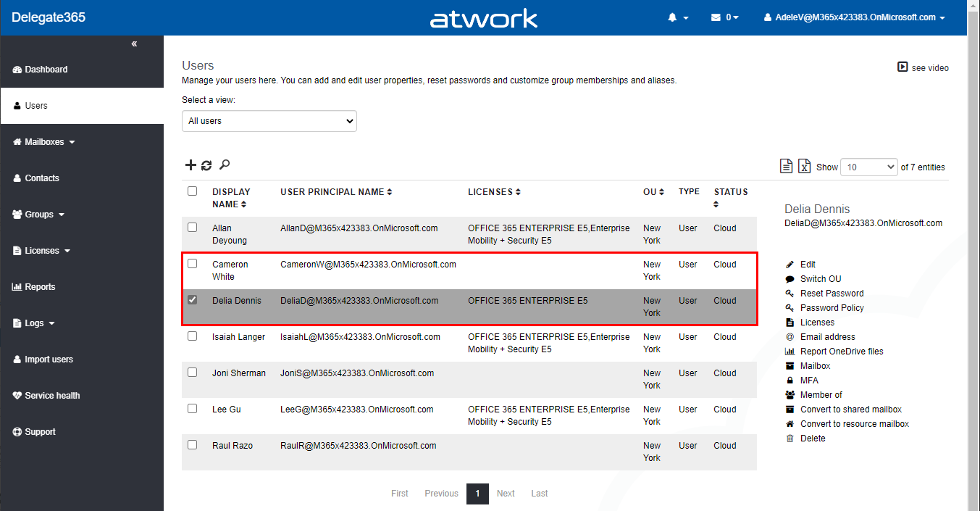Click the Service health heart icon
980x511 pixels.
tap(17, 396)
